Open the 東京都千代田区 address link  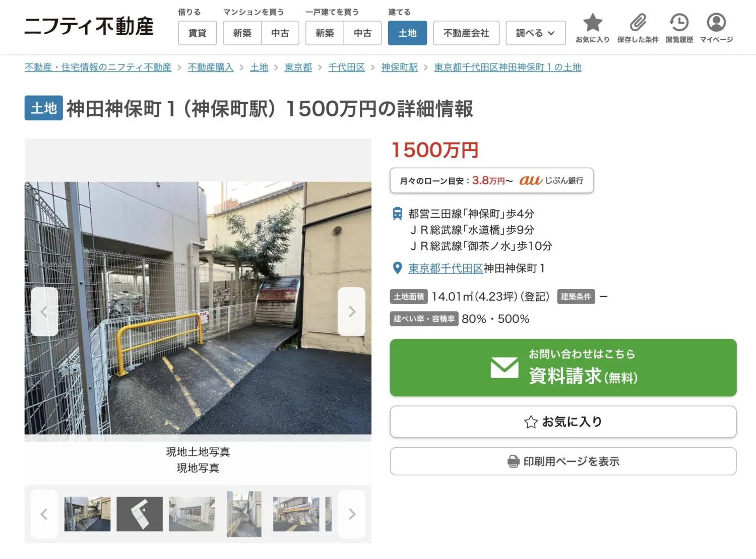(x=446, y=268)
